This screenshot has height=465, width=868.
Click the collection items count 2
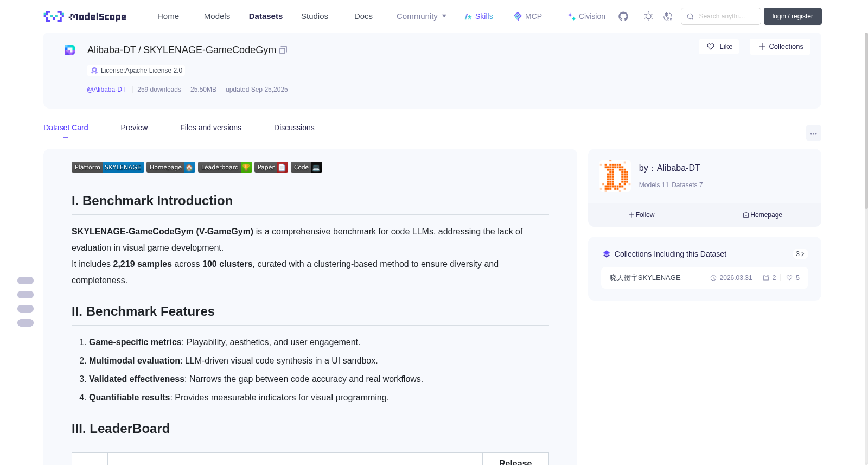tap(769, 278)
